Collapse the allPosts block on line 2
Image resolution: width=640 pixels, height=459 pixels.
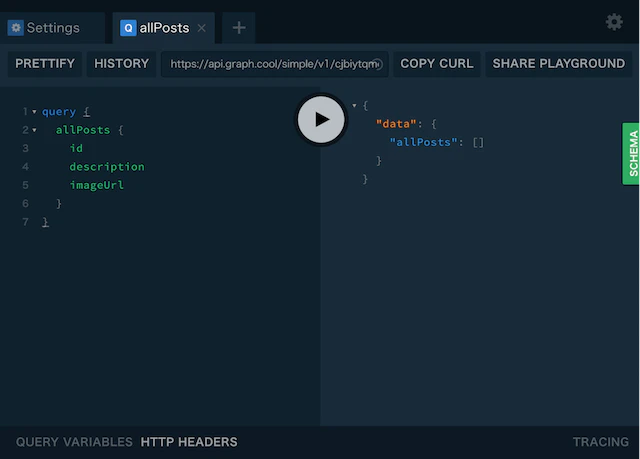tap(34, 130)
